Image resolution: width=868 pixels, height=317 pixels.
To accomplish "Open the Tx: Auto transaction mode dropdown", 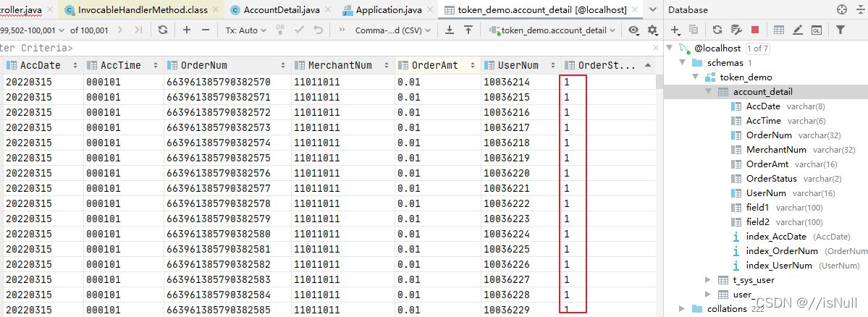I will [x=246, y=30].
